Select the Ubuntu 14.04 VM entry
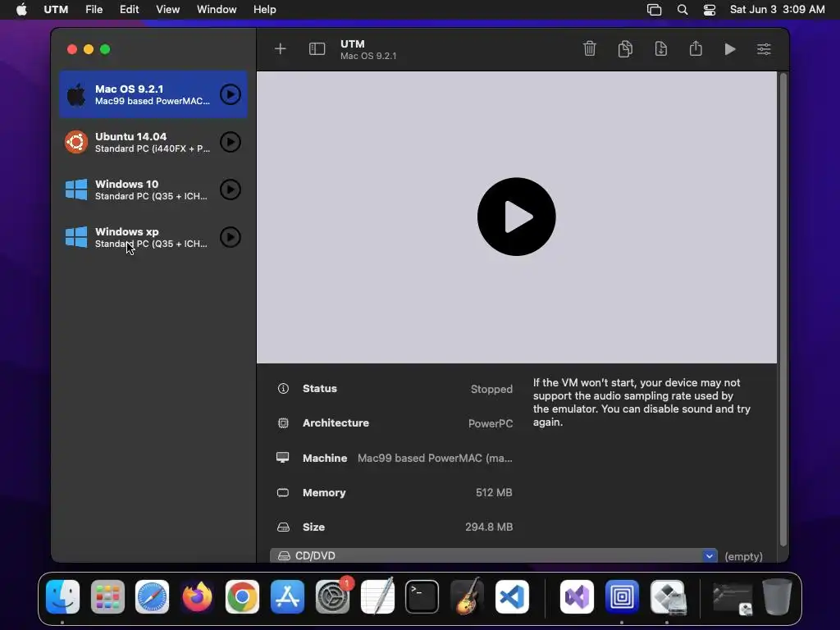 (153, 142)
